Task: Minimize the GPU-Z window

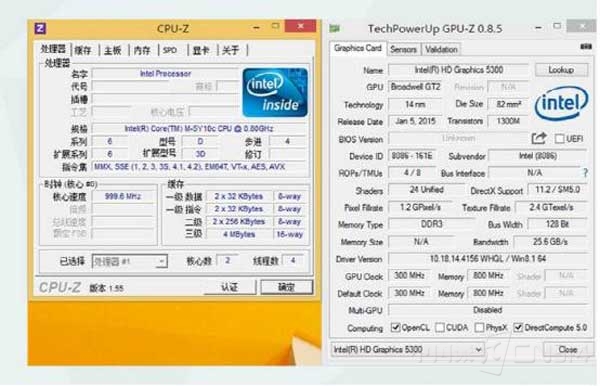Action: (538, 28)
